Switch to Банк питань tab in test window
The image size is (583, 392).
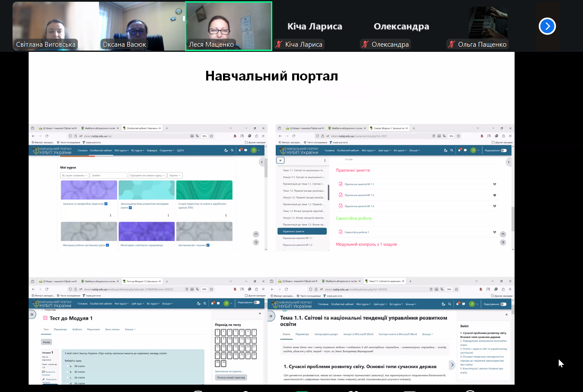click(112, 329)
